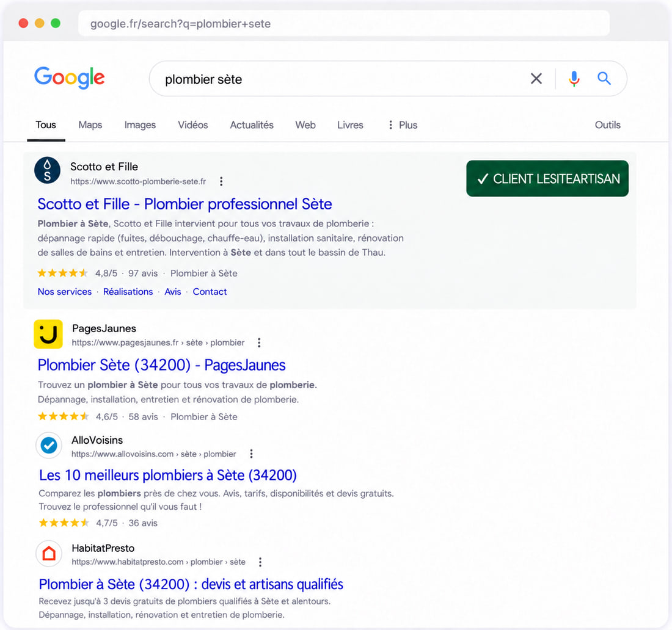Click the https://www.scotto-plomberie-sete.fr URL
This screenshot has width=672, height=630.
[x=138, y=181]
